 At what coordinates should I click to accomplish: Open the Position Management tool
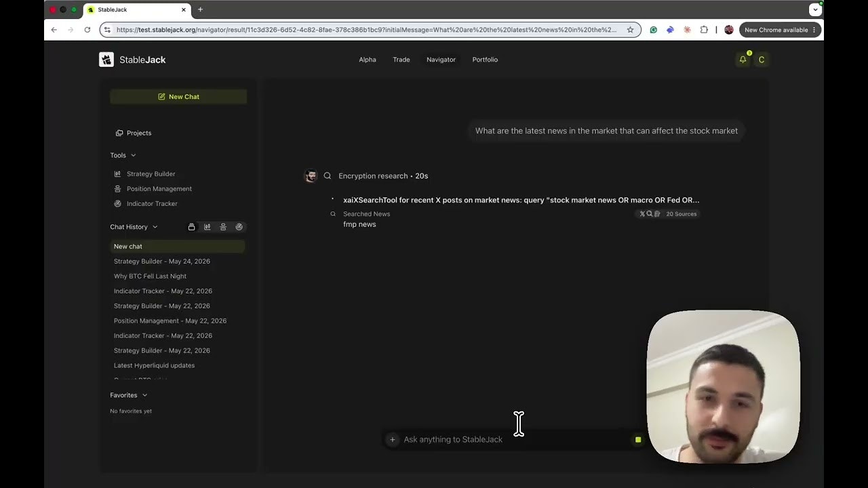tap(159, 189)
